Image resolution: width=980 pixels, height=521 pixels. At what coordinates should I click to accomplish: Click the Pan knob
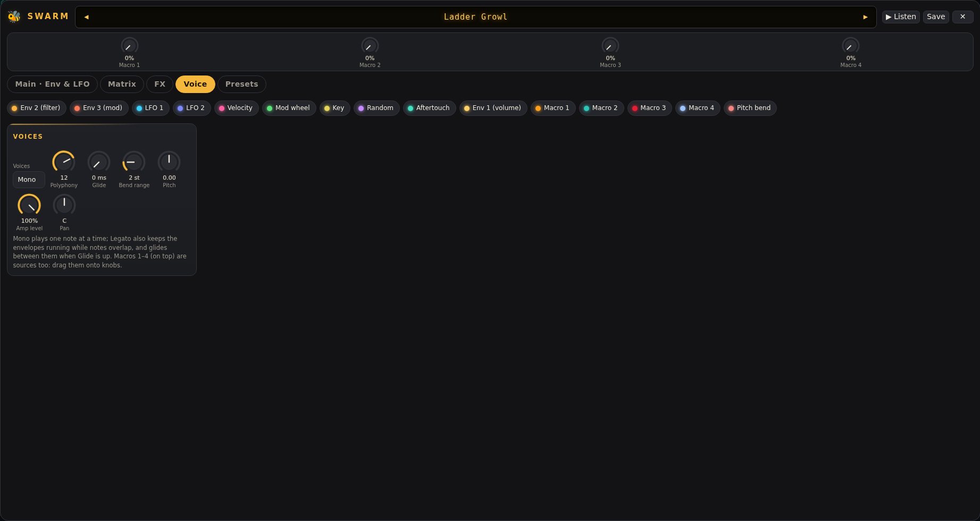click(64, 205)
